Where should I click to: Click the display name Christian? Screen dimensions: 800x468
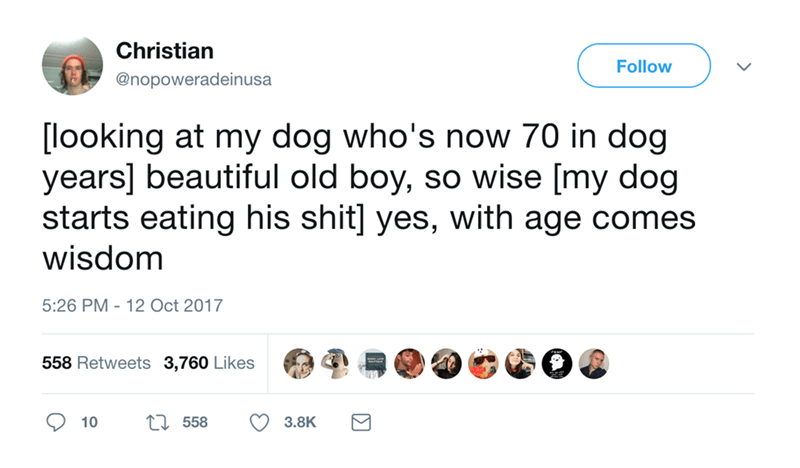pos(164,49)
